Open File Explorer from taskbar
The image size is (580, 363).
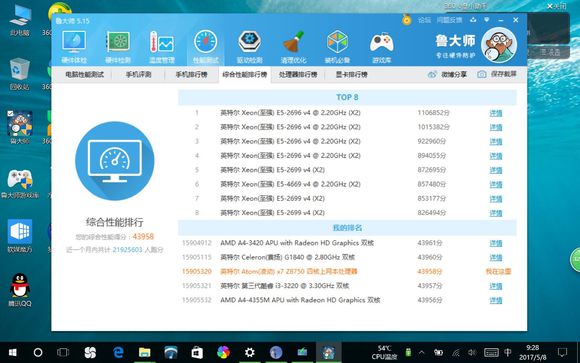click(144, 352)
